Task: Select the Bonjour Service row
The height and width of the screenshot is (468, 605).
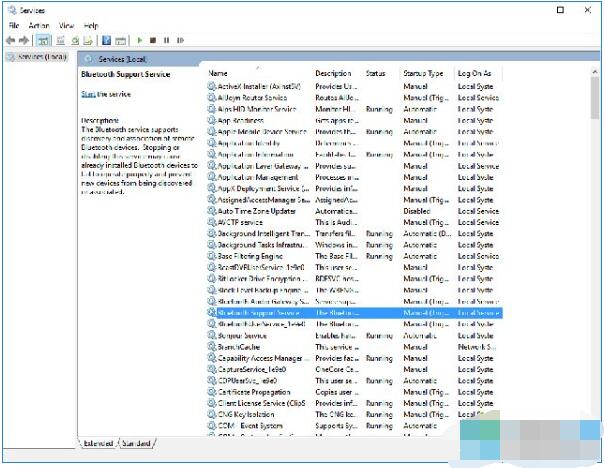Action: (x=355, y=336)
